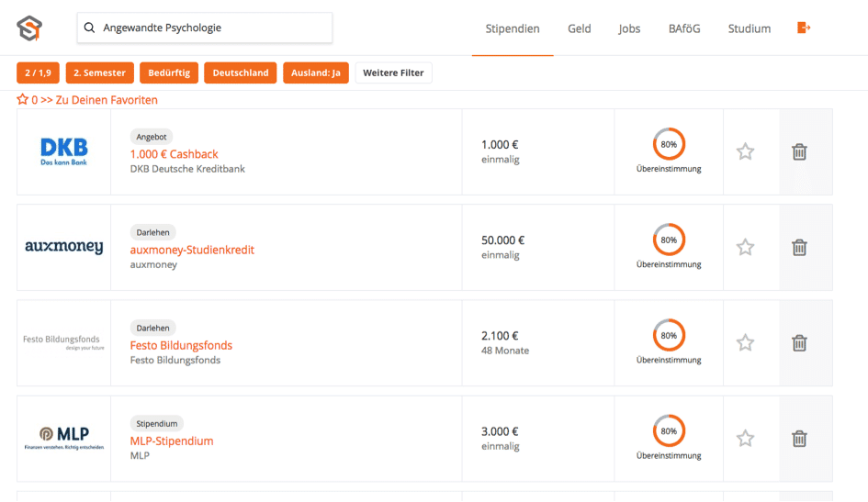Favorite the Festo Bildungsfonds offer
The width and height of the screenshot is (868, 502).
pos(745,343)
